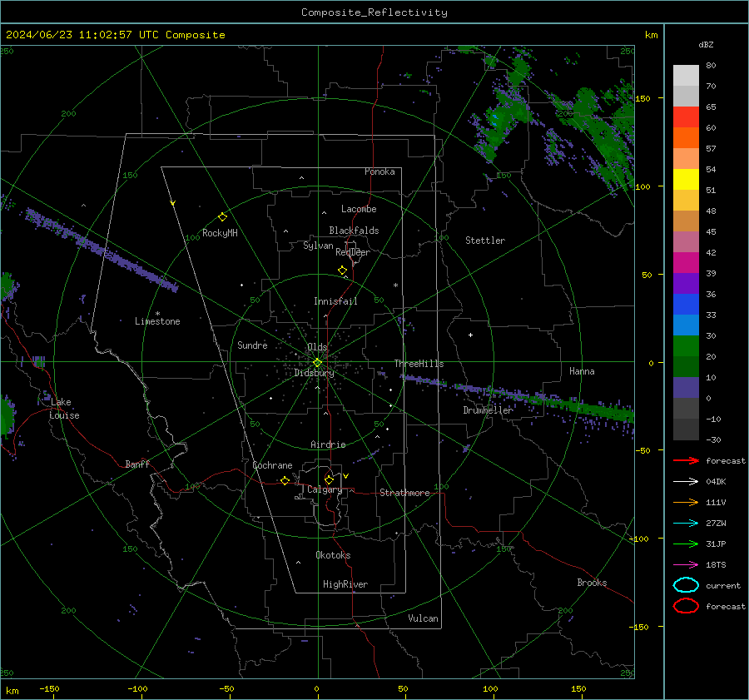This screenshot has height=700, width=749.
Task: Select the yellow 54-51 dBZ color swatch
Action: click(x=686, y=179)
